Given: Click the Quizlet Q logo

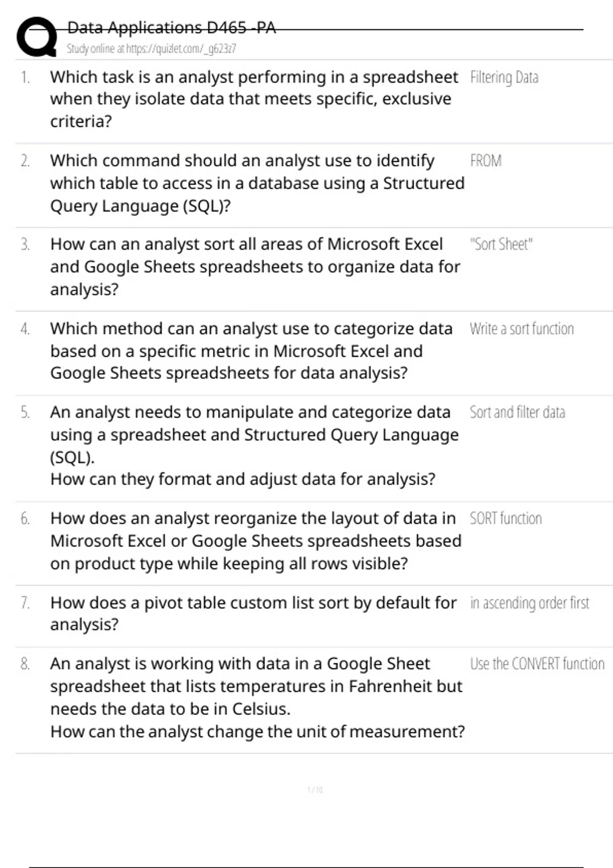Looking at the screenshot, I should pos(37,37).
